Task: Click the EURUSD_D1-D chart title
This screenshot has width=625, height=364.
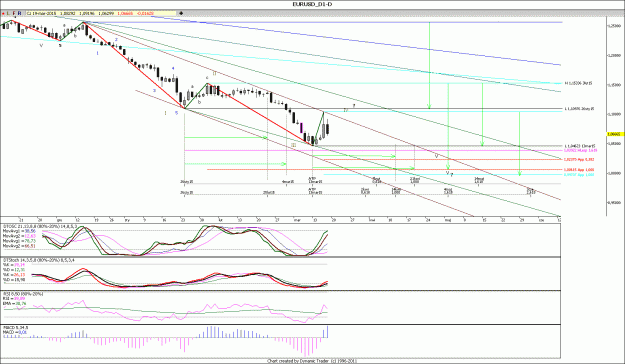Action: click(312, 4)
